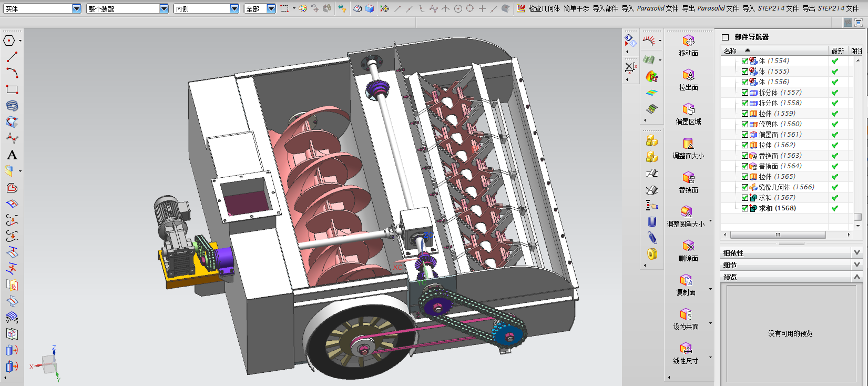The image size is (868, 386).
Task: Click 简单干涉 in the top toolbar
Action: (x=576, y=8)
